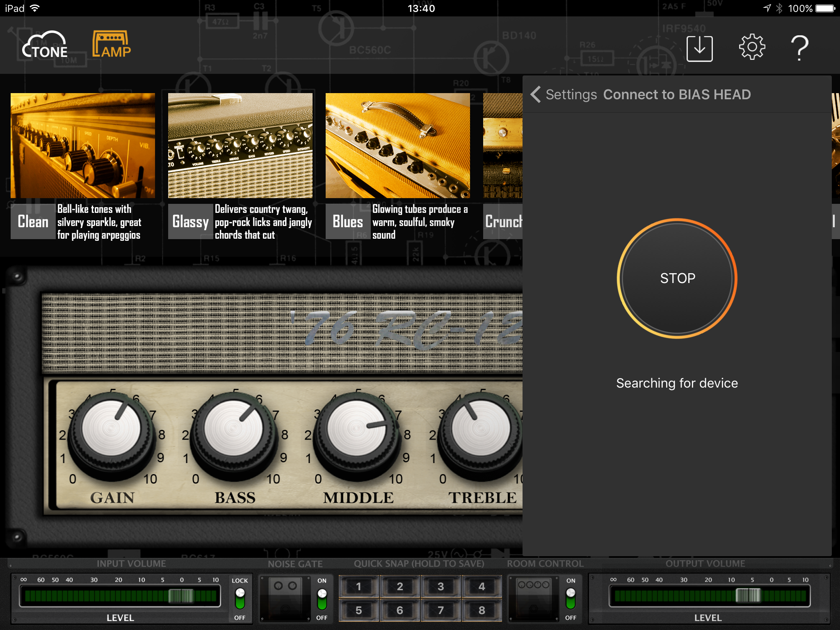The image size is (840, 630).
Task: Tap the Connect to BIAS HEAD title
Action: [x=677, y=94]
